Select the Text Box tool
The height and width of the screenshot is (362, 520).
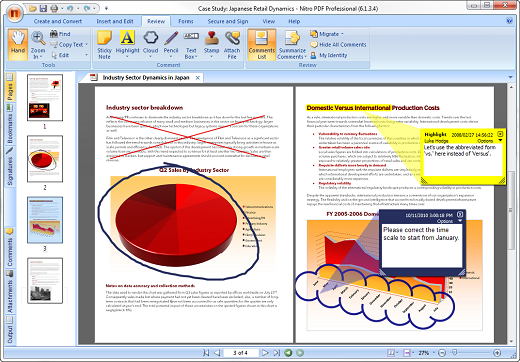coord(191,45)
